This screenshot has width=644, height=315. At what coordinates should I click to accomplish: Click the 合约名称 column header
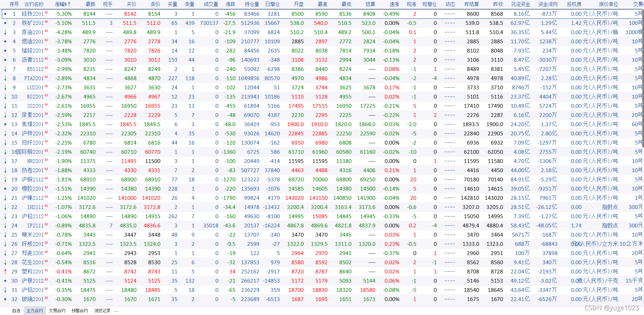(x=34, y=4)
